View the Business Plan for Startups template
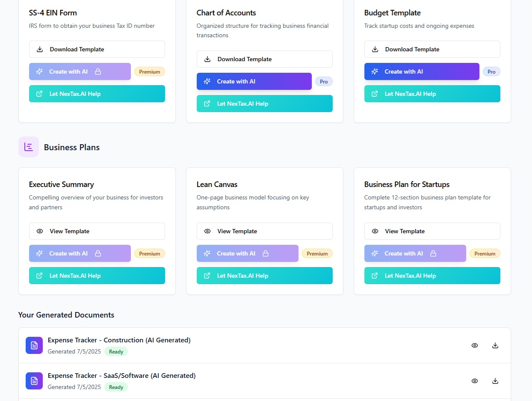Image resolution: width=532 pixels, height=401 pixels. point(432,231)
